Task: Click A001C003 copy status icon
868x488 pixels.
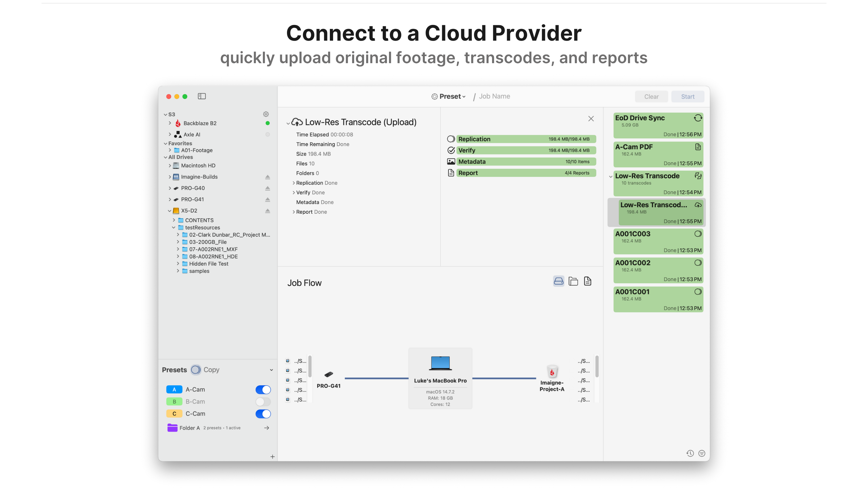Action: pos(698,234)
